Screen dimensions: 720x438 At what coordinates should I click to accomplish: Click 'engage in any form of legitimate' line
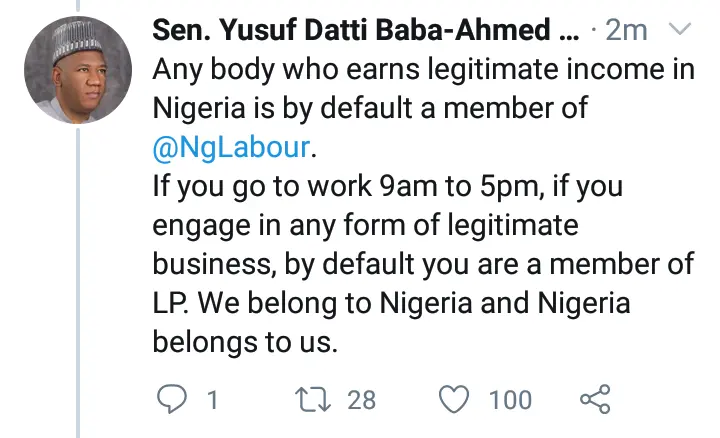tap(365, 225)
